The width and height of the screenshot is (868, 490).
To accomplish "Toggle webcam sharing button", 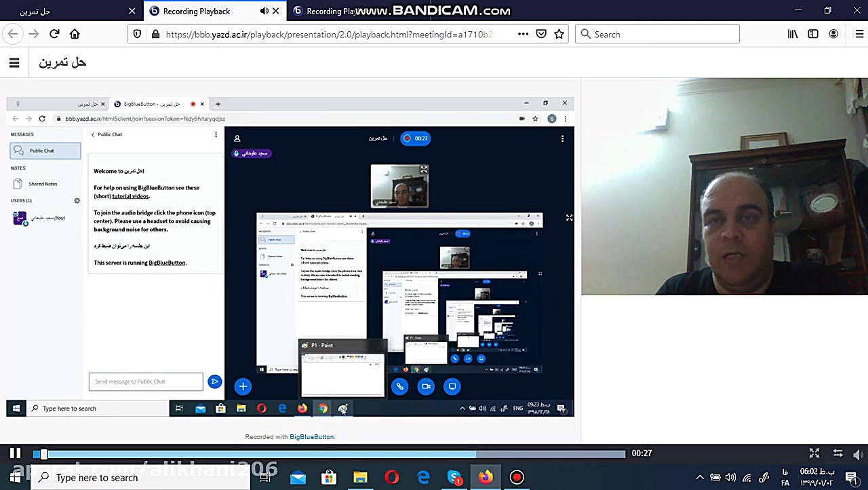I will pos(426,386).
